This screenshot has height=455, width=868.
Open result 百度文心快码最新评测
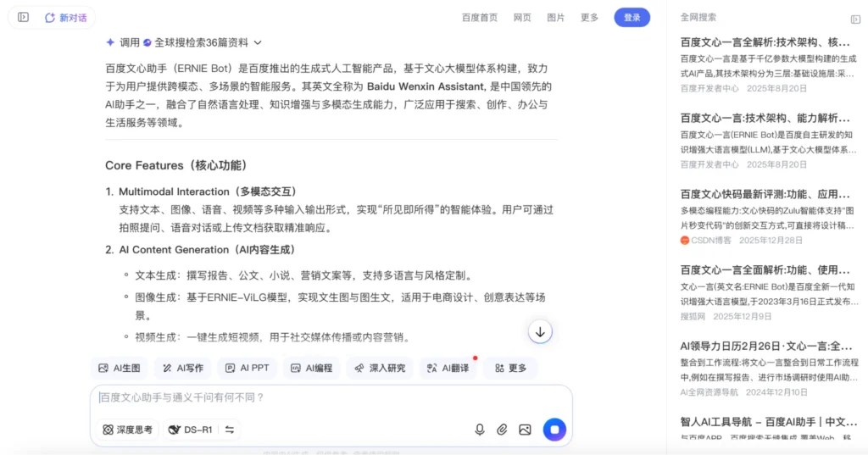pyautogui.click(x=765, y=194)
